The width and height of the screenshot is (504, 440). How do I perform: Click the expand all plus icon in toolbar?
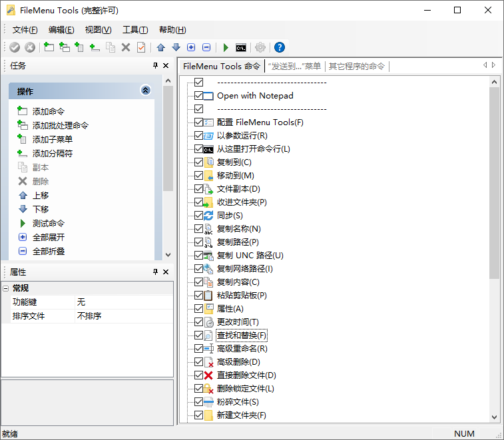click(x=191, y=47)
